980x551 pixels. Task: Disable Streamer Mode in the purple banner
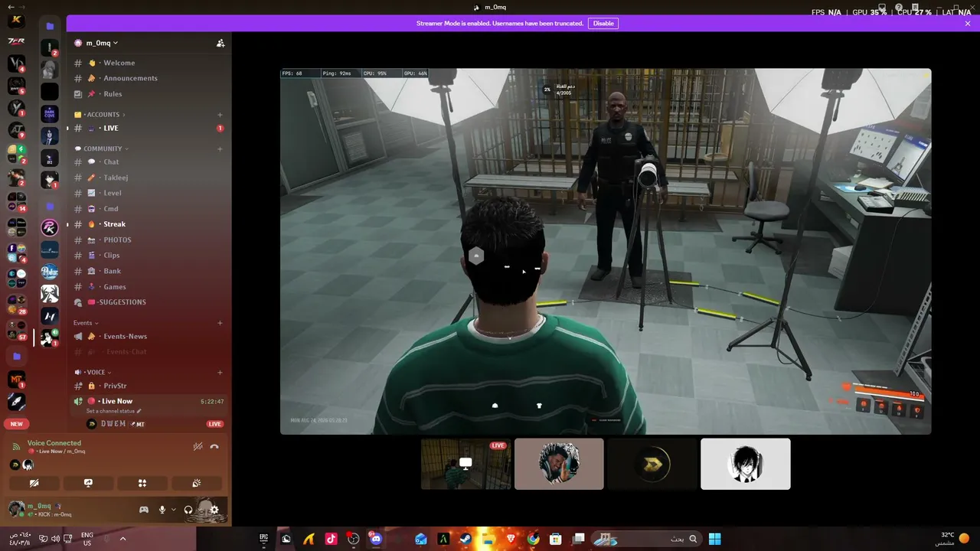pyautogui.click(x=603, y=24)
